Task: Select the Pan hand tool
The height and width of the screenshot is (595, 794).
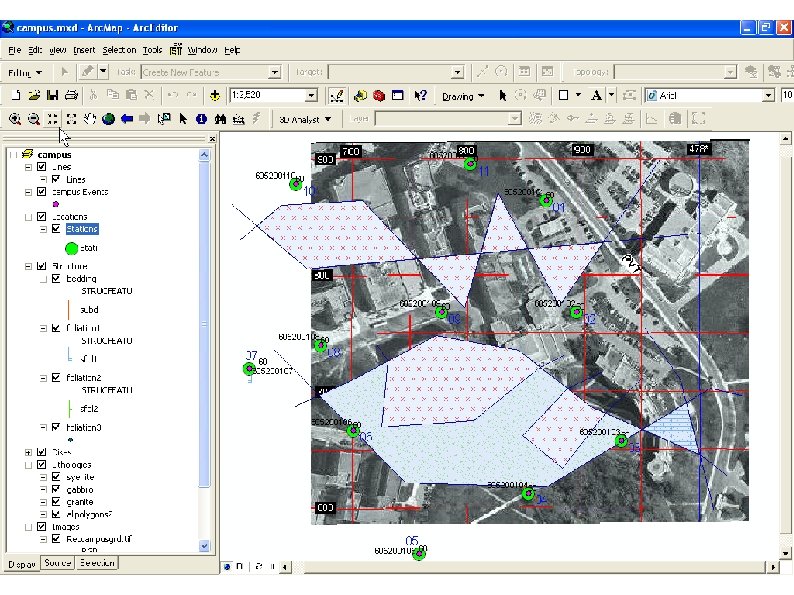Action: tap(89, 119)
